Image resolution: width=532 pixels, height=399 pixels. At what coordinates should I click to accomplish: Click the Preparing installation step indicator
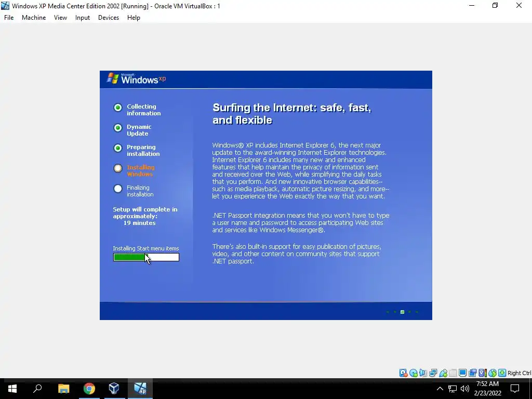click(118, 148)
